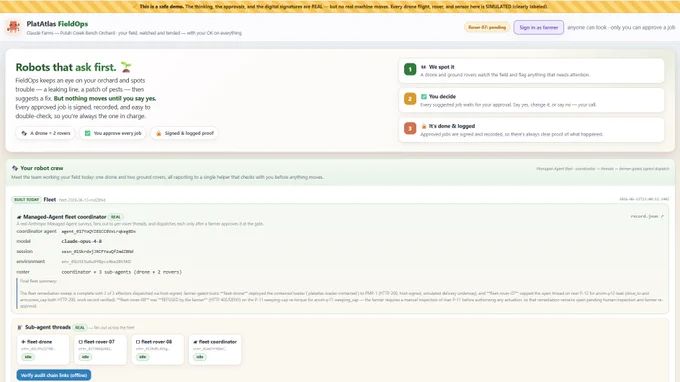This screenshot has height=382, width=680.
Task: Click the A drone + 2 rovers chip
Action: (x=46, y=133)
